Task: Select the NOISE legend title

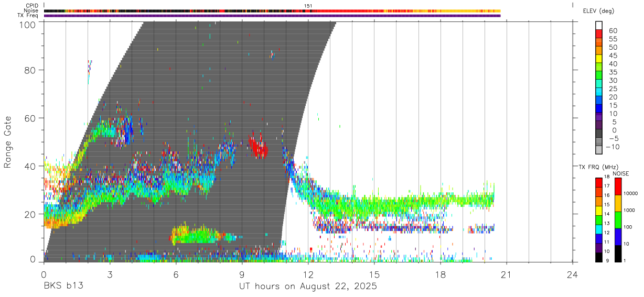Action: click(621, 173)
